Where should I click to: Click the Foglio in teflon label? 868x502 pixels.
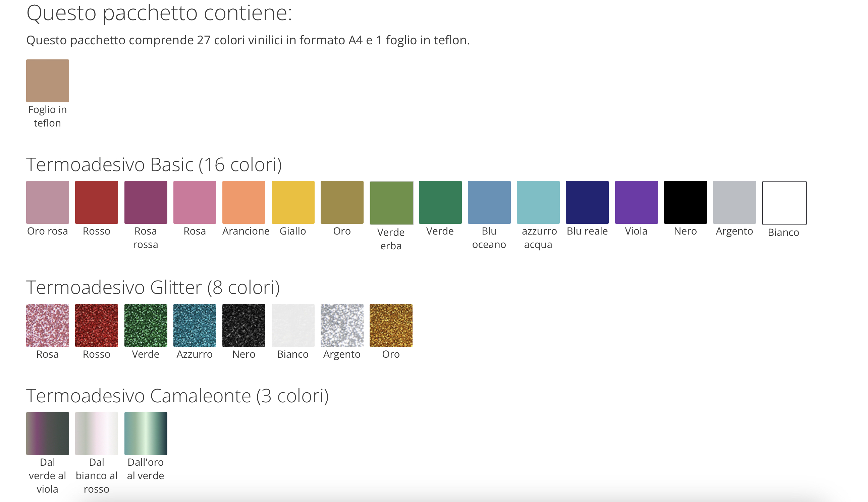point(48,116)
